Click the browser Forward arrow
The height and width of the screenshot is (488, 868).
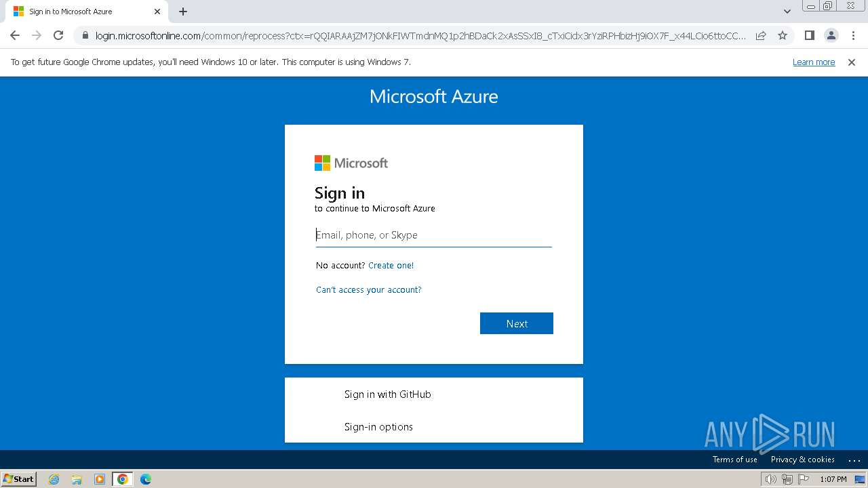tap(37, 35)
